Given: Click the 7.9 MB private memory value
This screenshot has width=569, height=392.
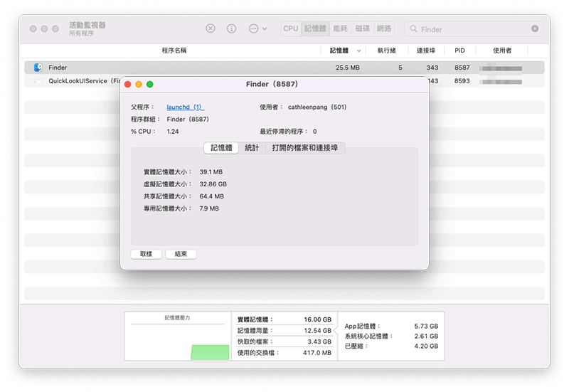Looking at the screenshot, I should (209, 208).
